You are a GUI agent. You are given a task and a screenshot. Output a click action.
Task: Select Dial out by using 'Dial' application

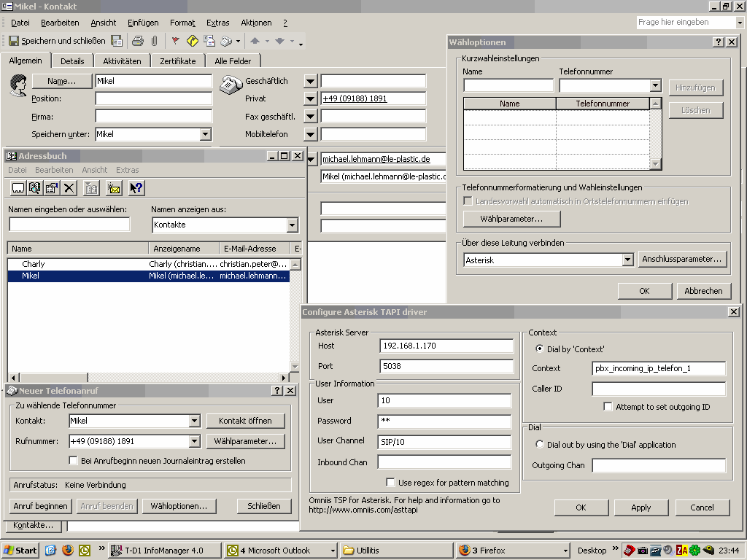pos(539,444)
